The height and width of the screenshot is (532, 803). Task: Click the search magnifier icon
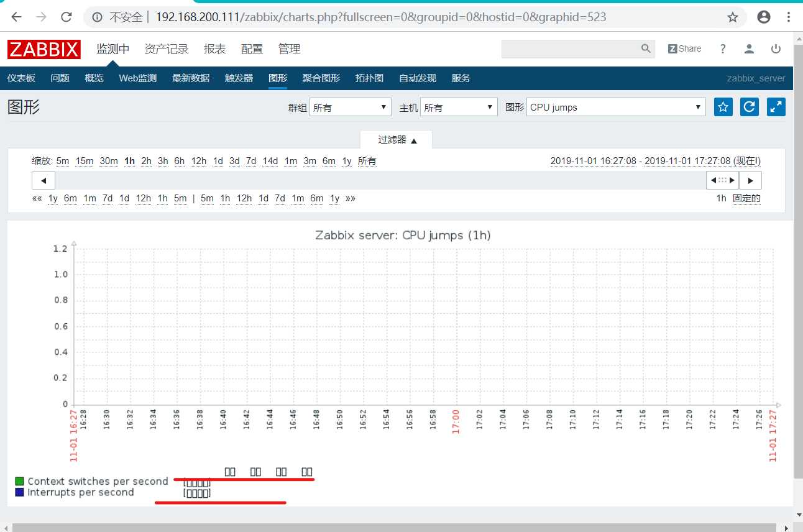(646, 48)
